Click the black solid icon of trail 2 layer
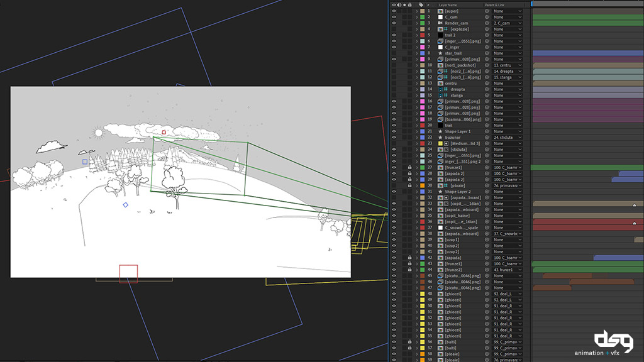 (x=440, y=35)
